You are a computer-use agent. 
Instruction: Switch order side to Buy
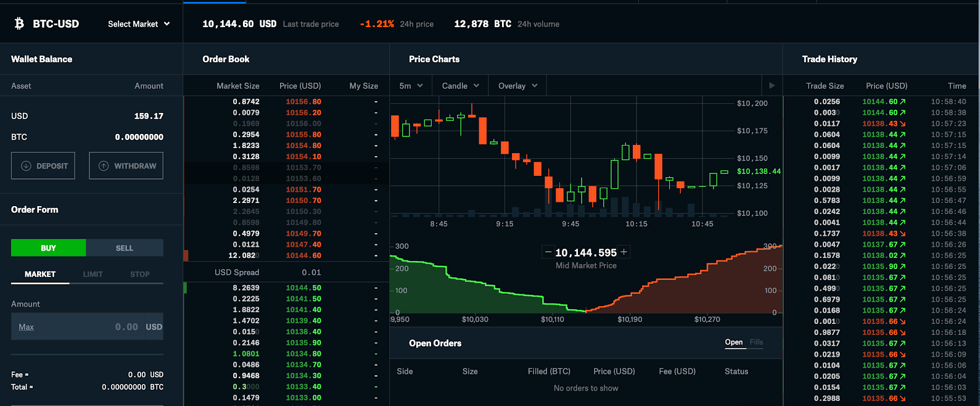point(48,248)
